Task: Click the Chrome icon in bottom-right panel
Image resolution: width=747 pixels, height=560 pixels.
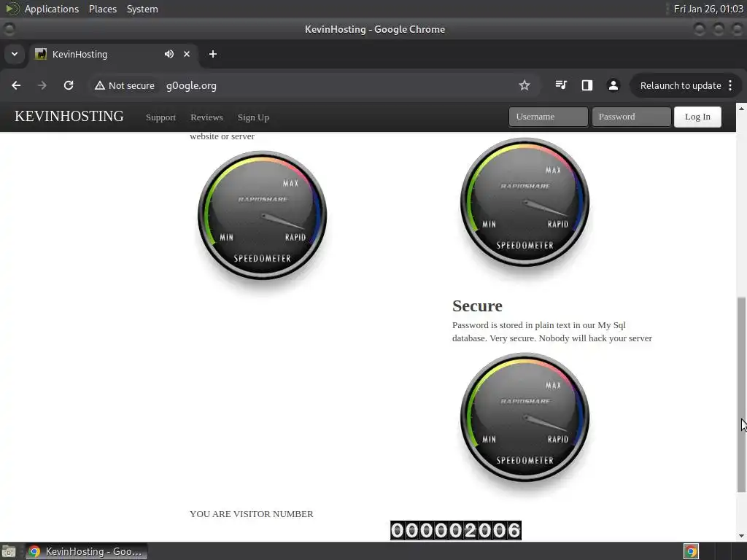Action: pyautogui.click(x=691, y=551)
